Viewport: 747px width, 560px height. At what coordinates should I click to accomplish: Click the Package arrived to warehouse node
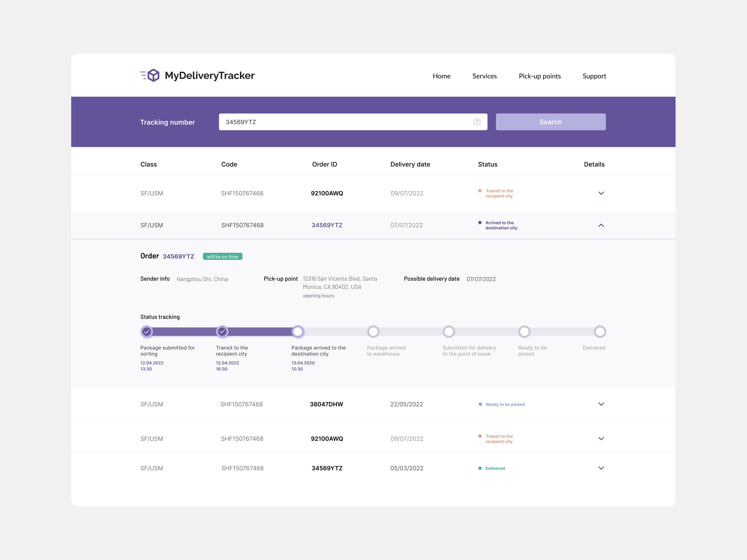373,332
